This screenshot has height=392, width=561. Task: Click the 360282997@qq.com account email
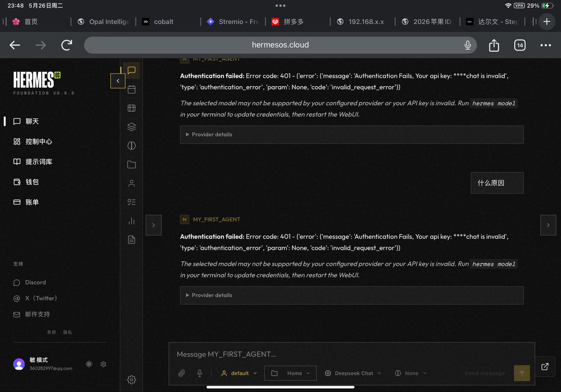[51, 369]
